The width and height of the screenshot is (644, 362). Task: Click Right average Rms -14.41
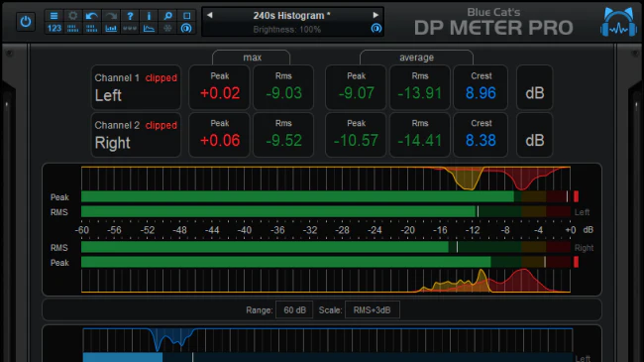[420, 140]
